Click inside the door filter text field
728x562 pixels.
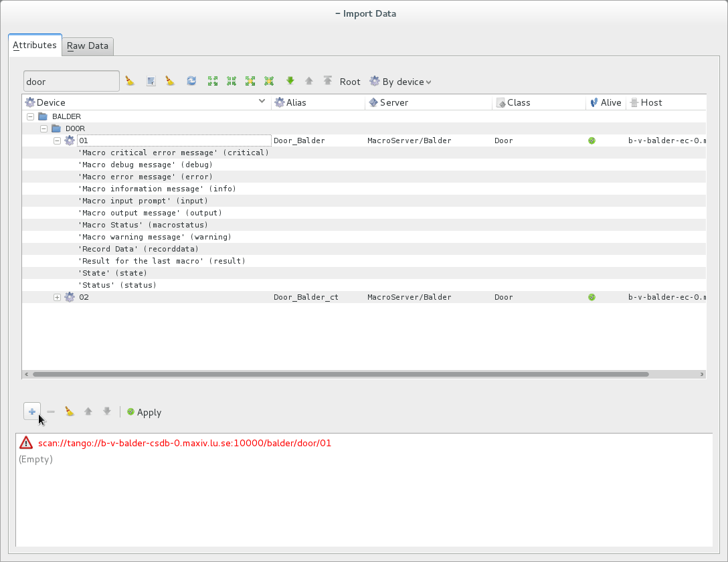[x=70, y=80]
